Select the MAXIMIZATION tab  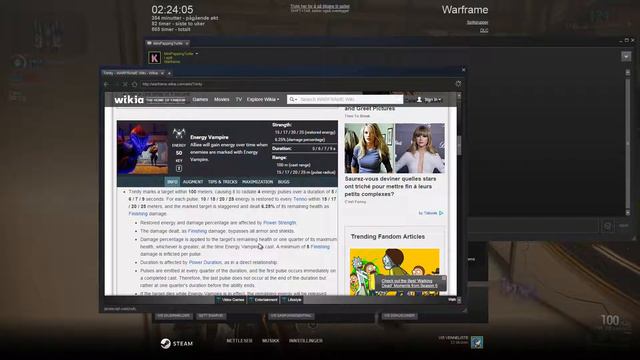coord(258,182)
